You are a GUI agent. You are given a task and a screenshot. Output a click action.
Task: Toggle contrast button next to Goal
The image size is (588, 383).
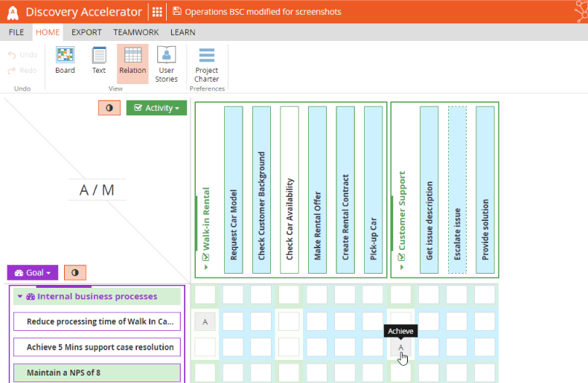(75, 273)
